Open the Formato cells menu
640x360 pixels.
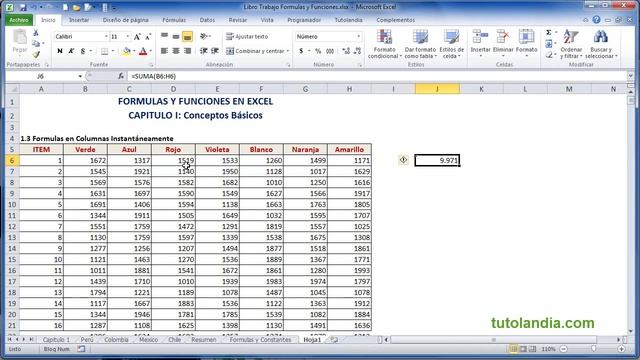527,42
